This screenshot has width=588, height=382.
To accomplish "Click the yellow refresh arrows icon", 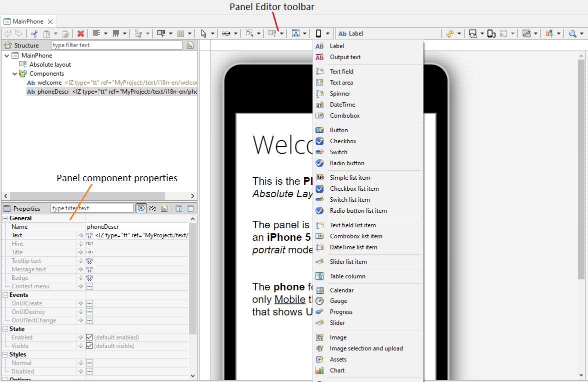I will (x=449, y=34).
